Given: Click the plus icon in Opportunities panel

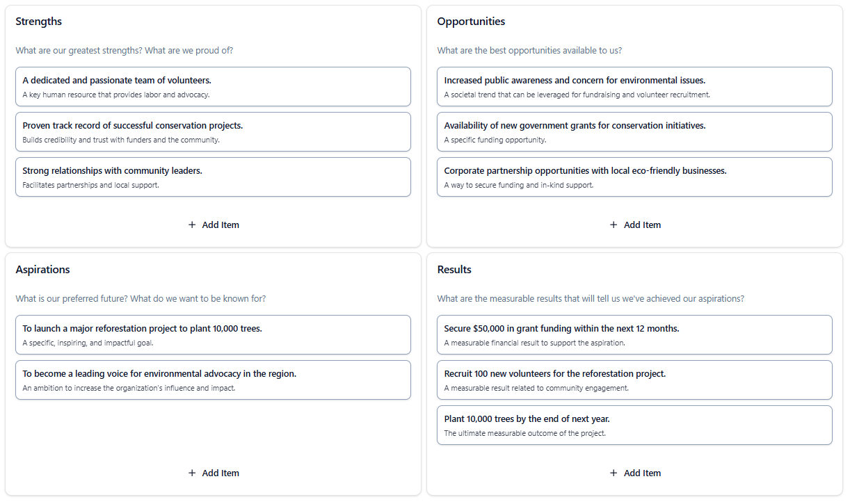Looking at the screenshot, I should point(614,225).
